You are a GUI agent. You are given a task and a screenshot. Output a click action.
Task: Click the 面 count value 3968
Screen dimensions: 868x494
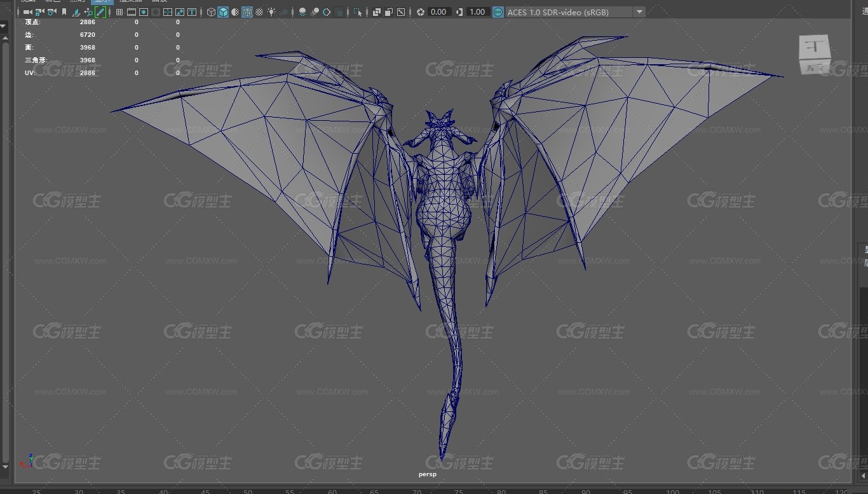(88, 48)
